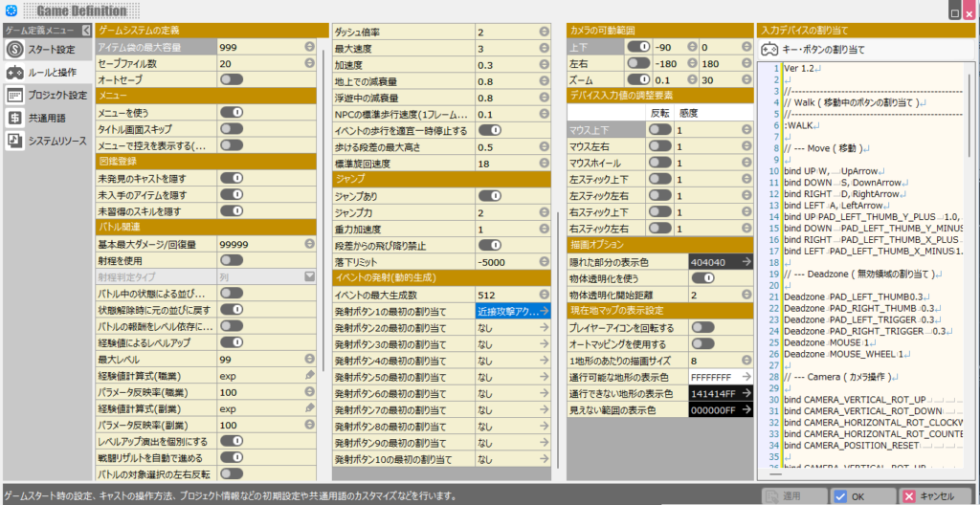Click the アイテム袋の最大容量 value field
The width and height of the screenshot is (980, 505).
tap(258, 47)
